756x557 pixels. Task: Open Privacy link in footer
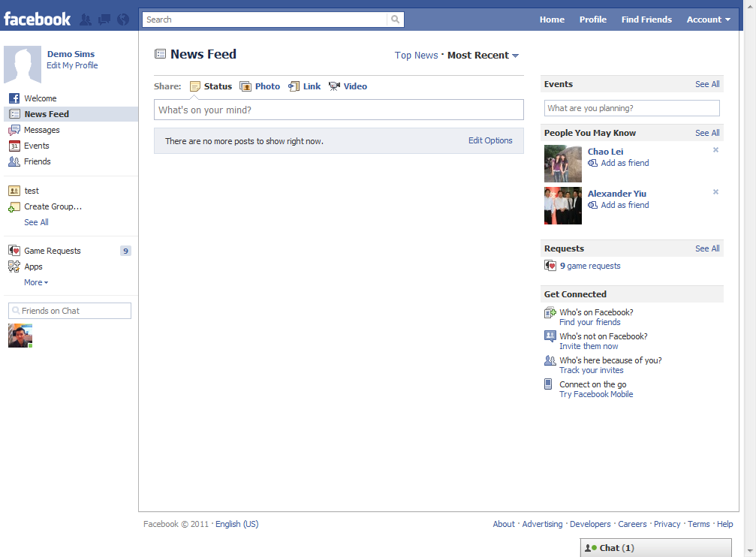coord(667,524)
